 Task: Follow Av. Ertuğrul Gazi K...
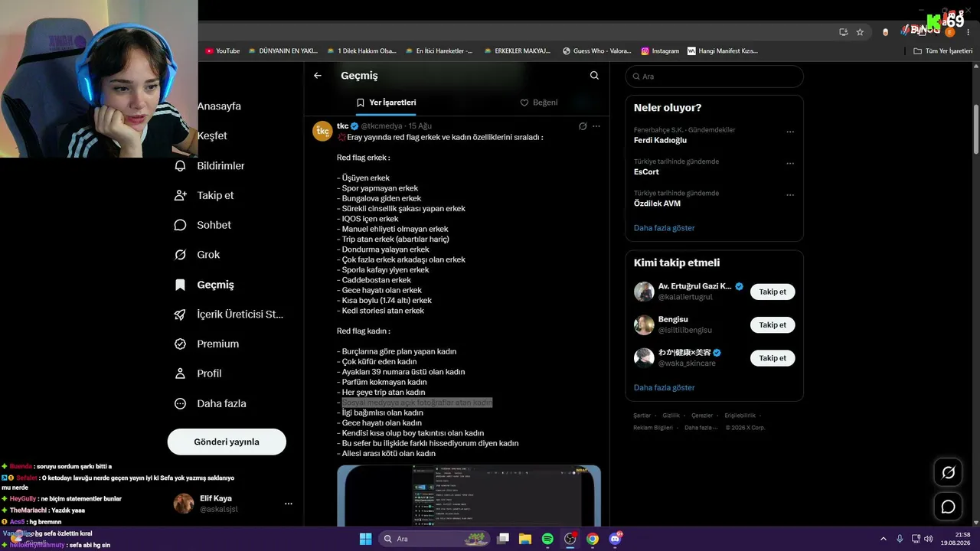tap(773, 292)
